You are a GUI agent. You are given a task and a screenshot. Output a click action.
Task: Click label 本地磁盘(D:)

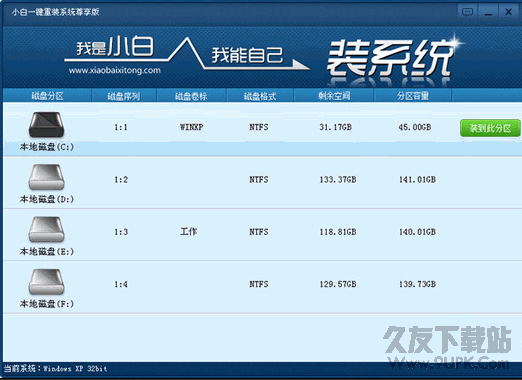coord(47,199)
